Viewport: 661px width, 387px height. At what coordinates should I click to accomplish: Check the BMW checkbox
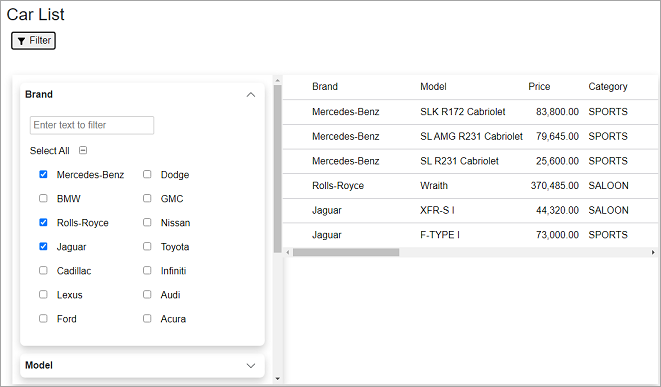click(x=43, y=198)
